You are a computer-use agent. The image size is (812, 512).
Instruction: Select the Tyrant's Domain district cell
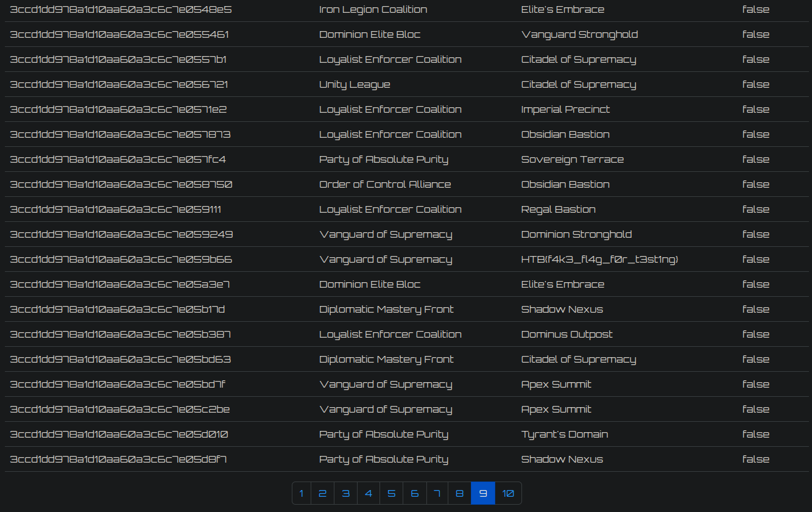[565, 435]
